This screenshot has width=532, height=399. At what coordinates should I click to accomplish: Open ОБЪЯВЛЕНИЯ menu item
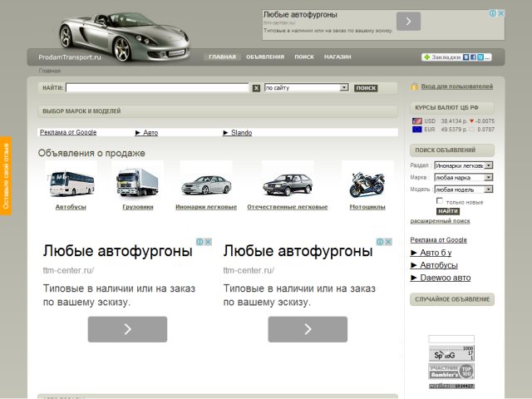(x=265, y=57)
